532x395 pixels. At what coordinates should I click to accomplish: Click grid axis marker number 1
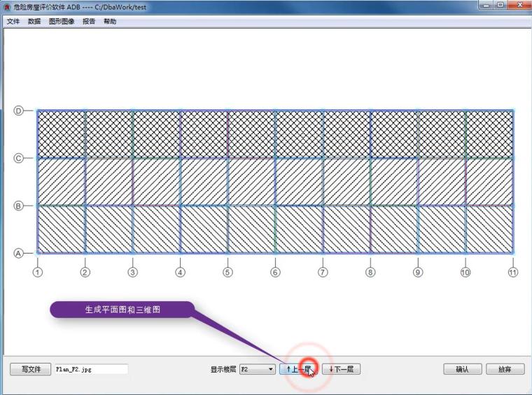[38, 272]
